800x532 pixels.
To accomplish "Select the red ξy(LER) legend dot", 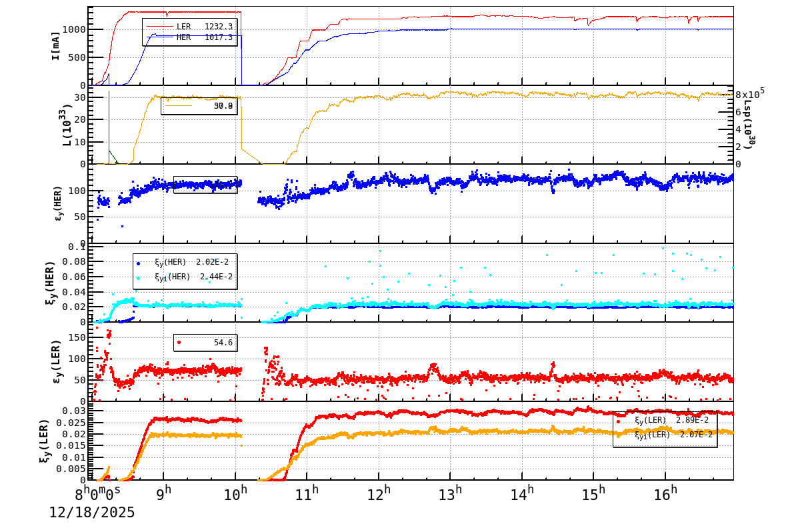I will 619,421.
